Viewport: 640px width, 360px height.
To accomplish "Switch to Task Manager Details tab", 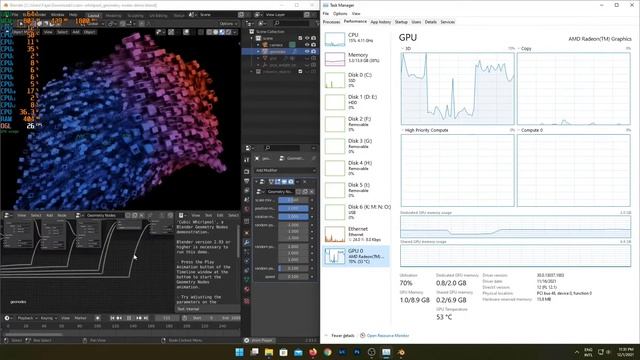I will [431, 22].
